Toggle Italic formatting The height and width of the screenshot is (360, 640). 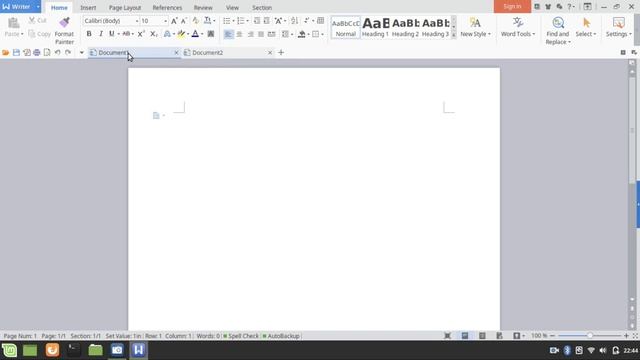[x=100, y=34]
